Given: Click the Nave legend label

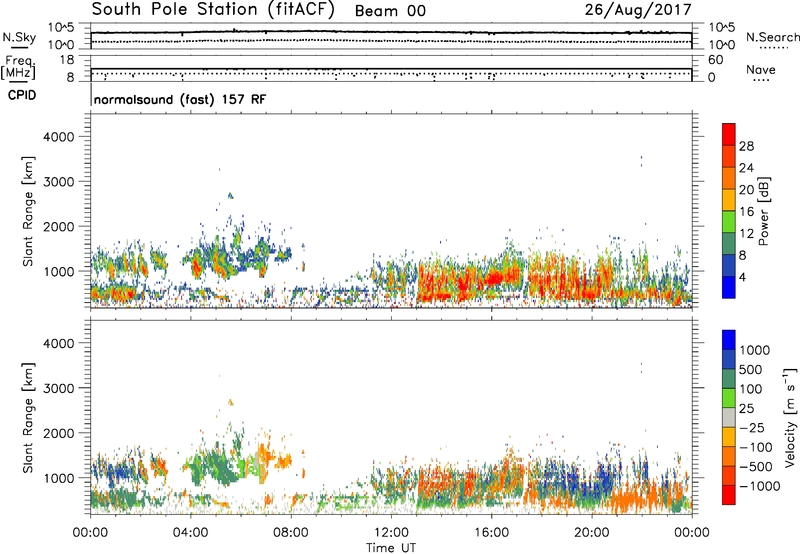Looking at the screenshot, I should (761, 70).
